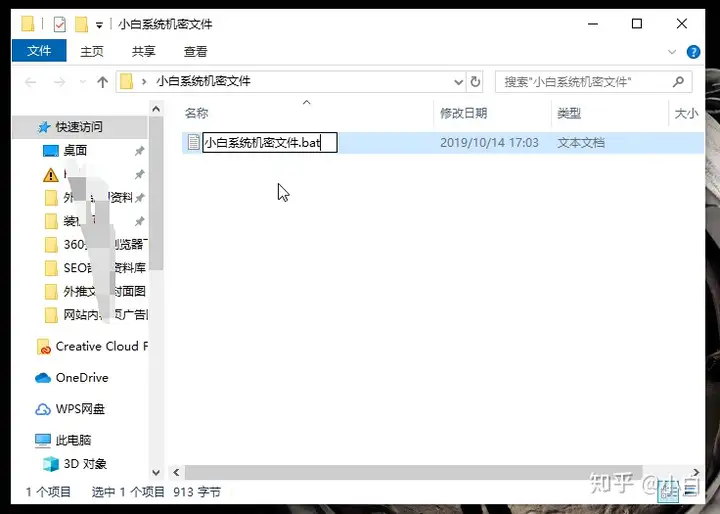
Task: Sort by the 大小 column header
Action: (686, 113)
